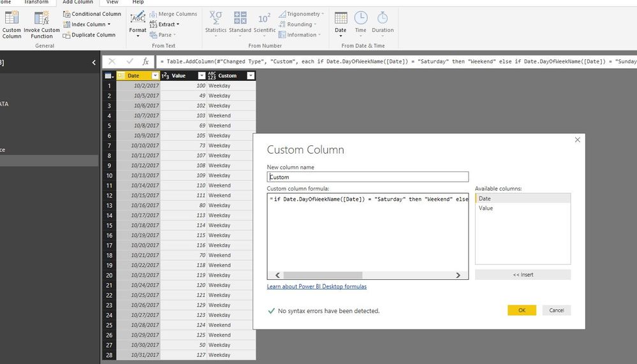Click the Cancel button
637x364 pixels.
click(x=557, y=310)
